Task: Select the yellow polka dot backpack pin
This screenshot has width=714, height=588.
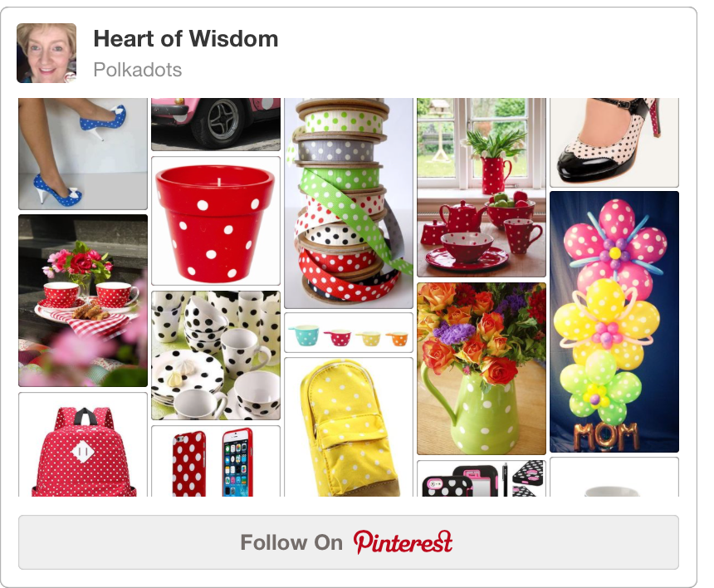Action: pyautogui.click(x=349, y=427)
